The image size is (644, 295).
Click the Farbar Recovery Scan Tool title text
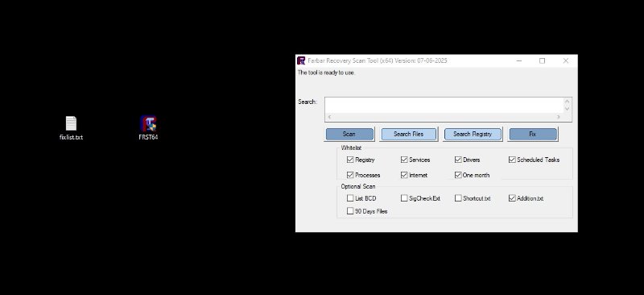378,60
